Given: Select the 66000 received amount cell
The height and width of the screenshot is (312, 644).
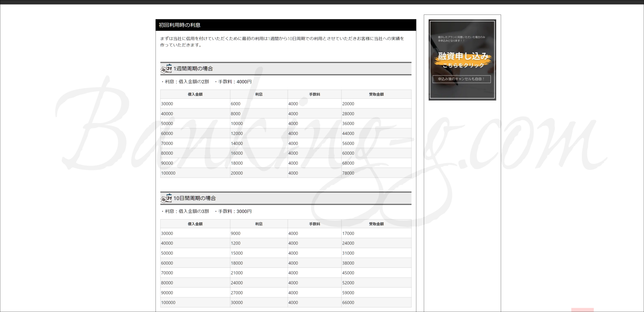Looking at the screenshot, I should click(x=348, y=302).
